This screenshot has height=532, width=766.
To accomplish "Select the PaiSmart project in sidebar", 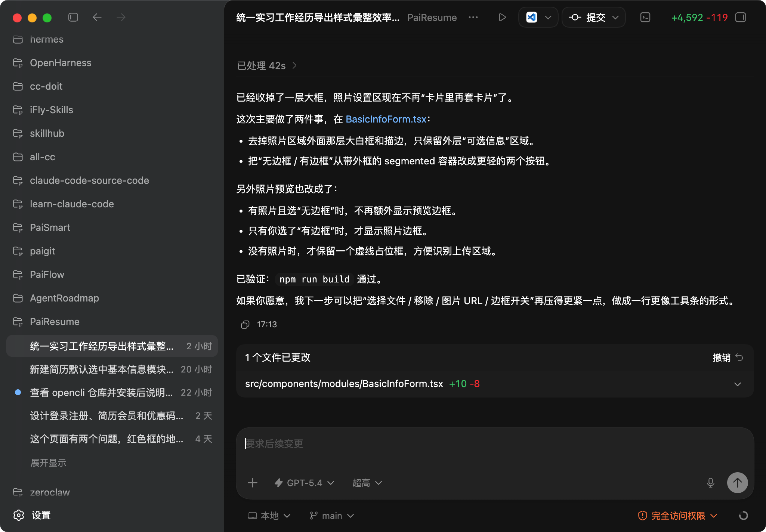I will tap(50, 228).
